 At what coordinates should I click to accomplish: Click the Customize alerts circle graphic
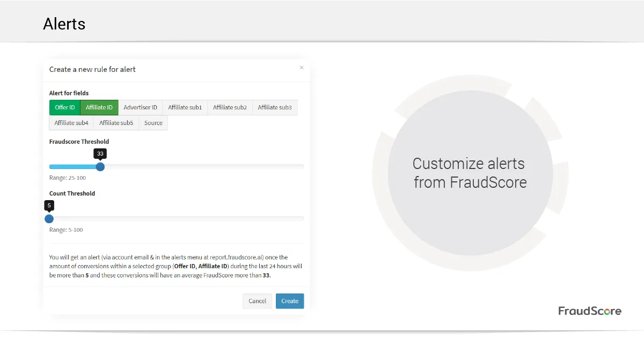(470, 173)
